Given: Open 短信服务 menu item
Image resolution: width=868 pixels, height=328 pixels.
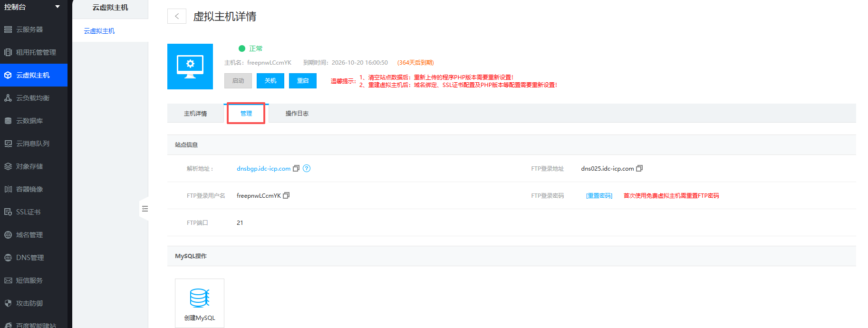Looking at the screenshot, I should point(34,280).
